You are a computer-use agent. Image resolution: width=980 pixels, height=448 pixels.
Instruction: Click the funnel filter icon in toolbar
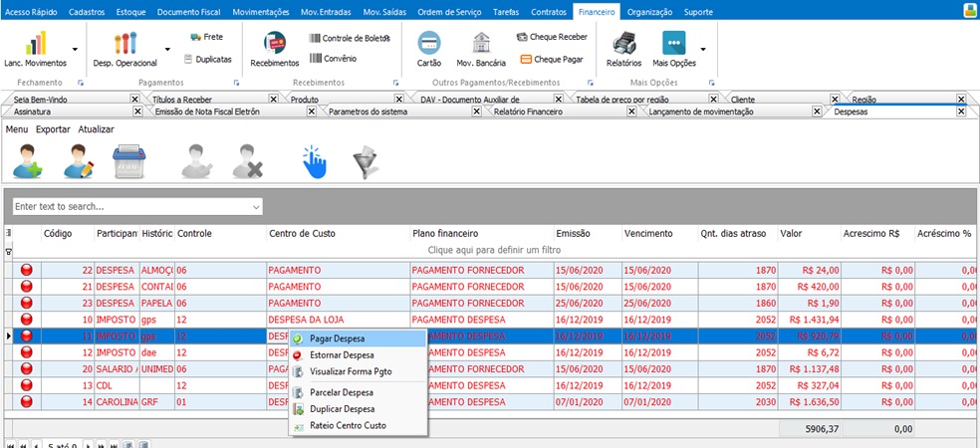pyautogui.click(x=366, y=160)
